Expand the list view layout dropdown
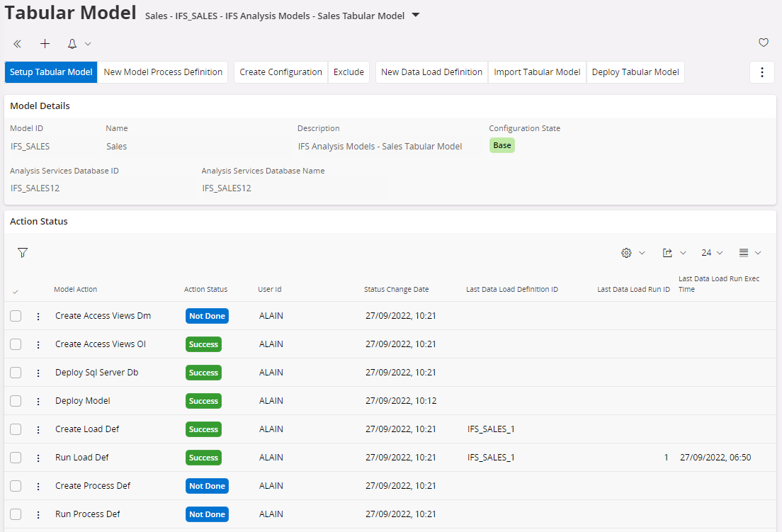The height and width of the screenshot is (532, 782). tap(749, 253)
